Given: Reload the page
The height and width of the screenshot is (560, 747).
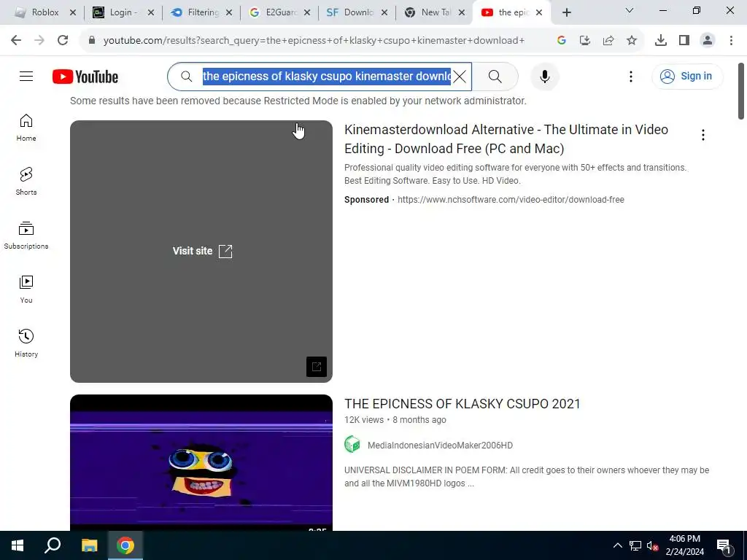Looking at the screenshot, I should point(63,40).
